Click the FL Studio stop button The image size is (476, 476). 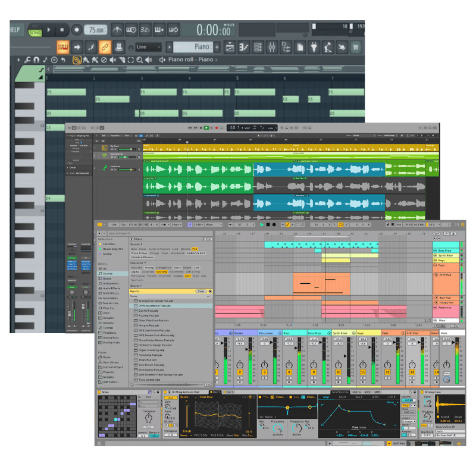(62, 30)
